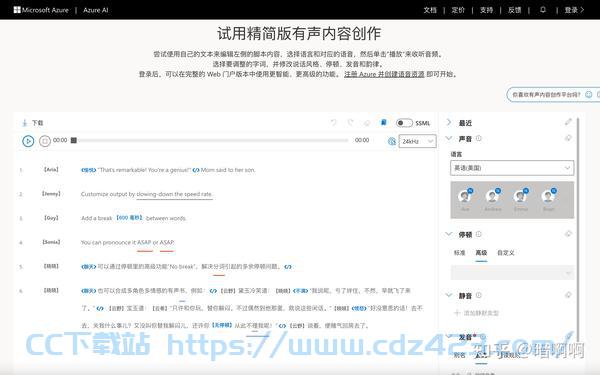Open 反馈 in the top navigation

coord(515,10)
